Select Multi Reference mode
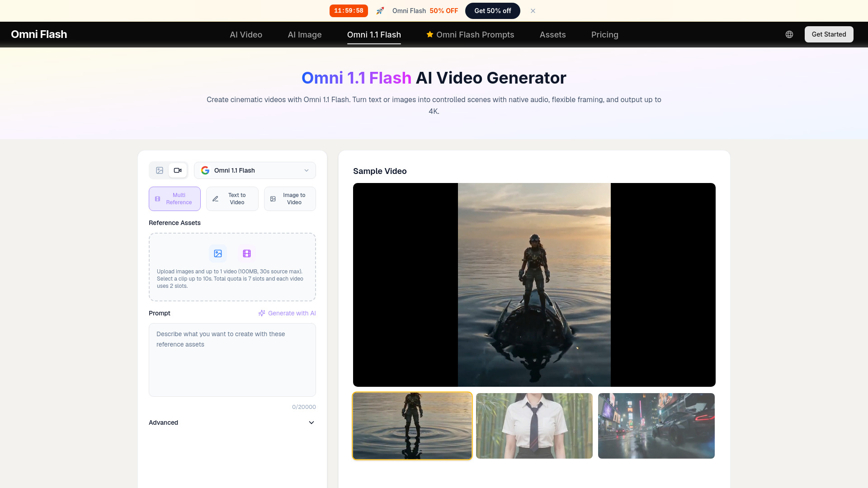This screenshot has height=488, width=868. [175, 199]
